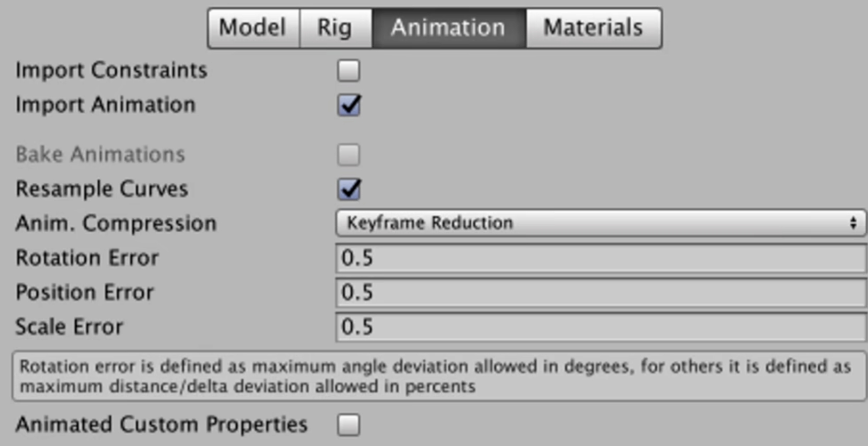
Task: Click the Scale Error label
Action: tap(69, 327)
